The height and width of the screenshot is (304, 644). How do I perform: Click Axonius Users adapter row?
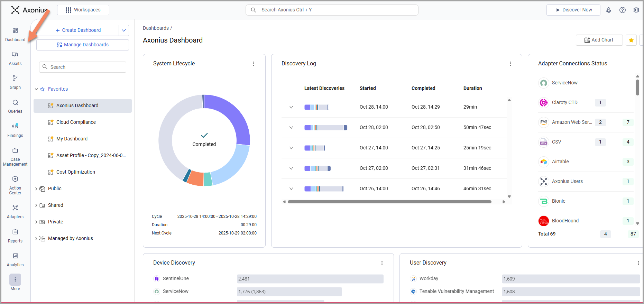point(586,182)
